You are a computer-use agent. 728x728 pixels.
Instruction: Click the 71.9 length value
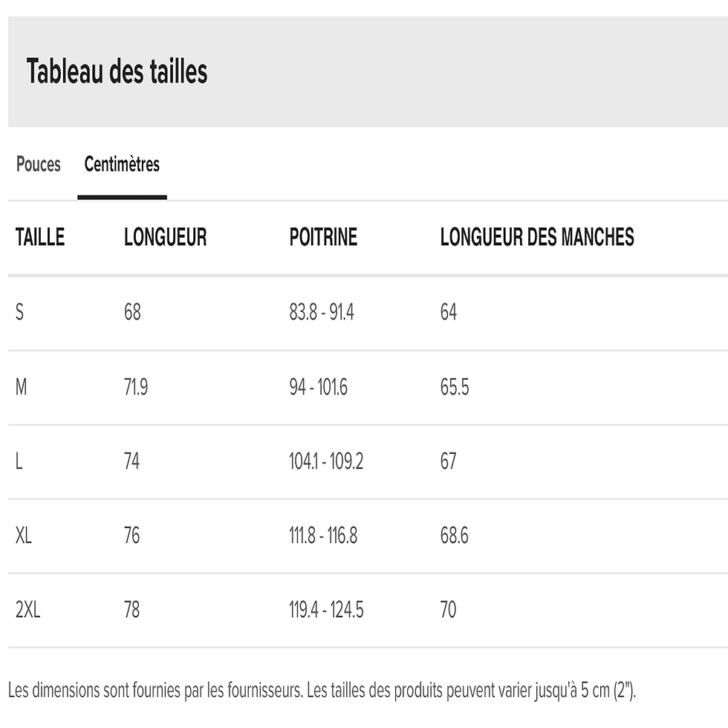point(136,387)
